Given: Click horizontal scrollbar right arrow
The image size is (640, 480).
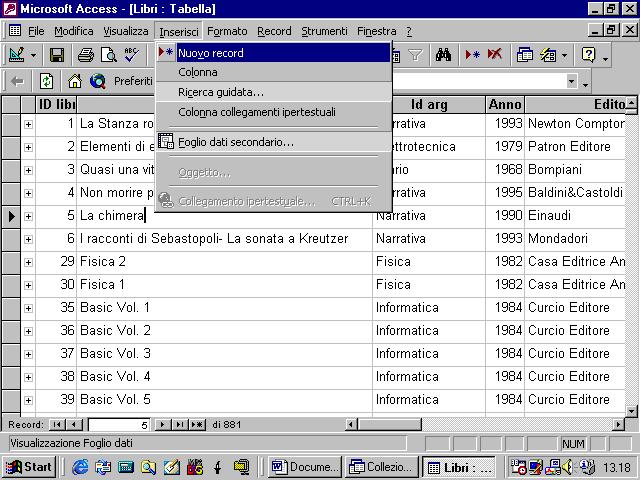Looking at the screenshot, I should [618, 424].
